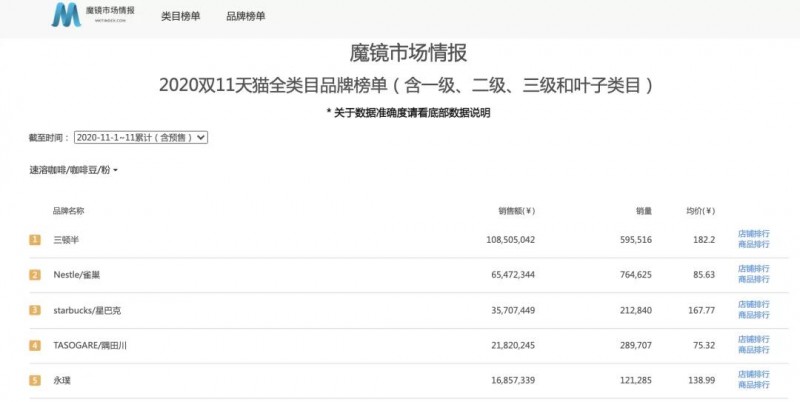Open 店铺排行 link for 三顿半
Screen dimensions: 800x402
pos(754,234)
